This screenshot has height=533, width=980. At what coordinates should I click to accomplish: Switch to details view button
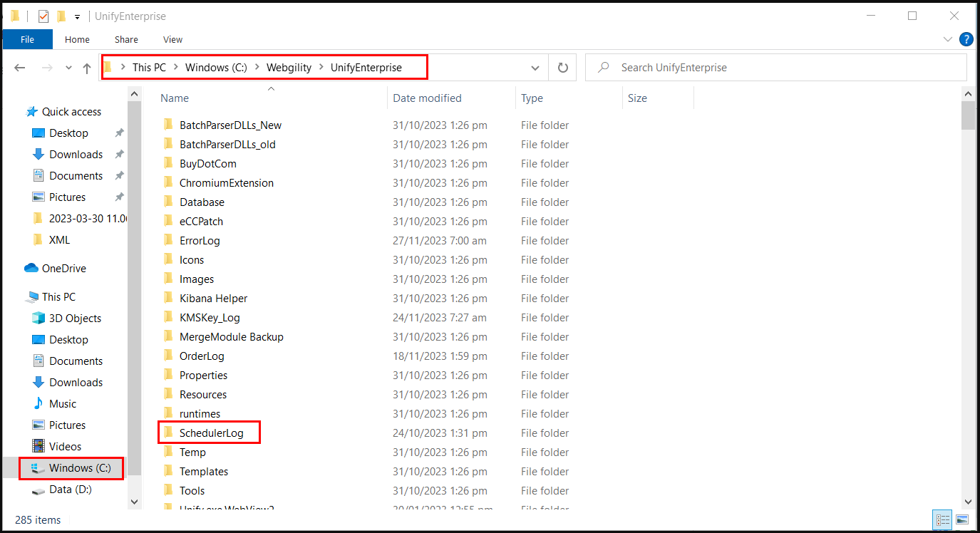click(942, 519)
